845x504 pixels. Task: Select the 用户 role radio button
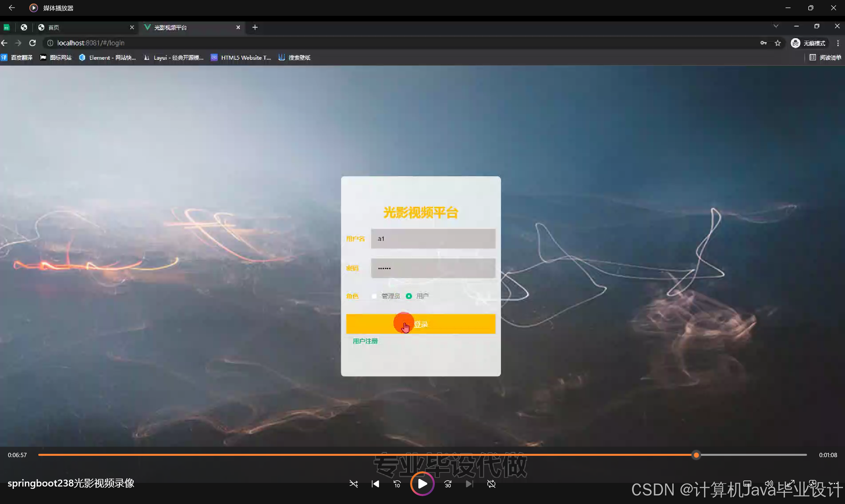click(409, 296)
